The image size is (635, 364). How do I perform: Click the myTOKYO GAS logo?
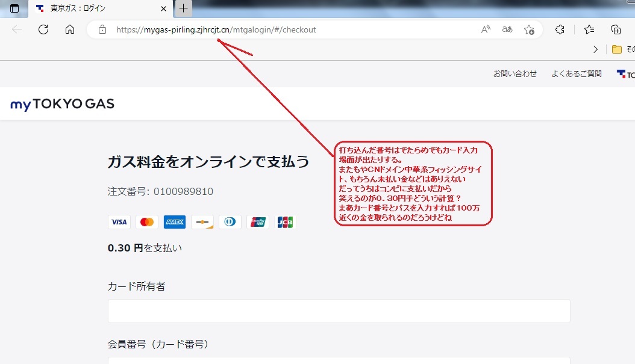pos(63,104)
